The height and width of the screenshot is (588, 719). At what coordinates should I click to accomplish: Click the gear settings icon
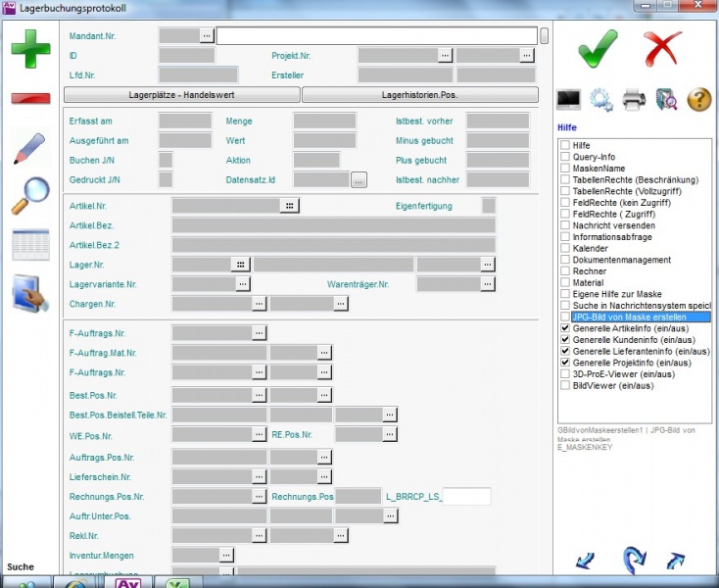601,99
